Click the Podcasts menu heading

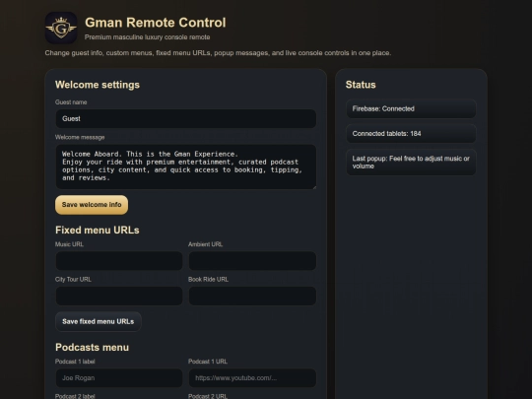(92, 348)
